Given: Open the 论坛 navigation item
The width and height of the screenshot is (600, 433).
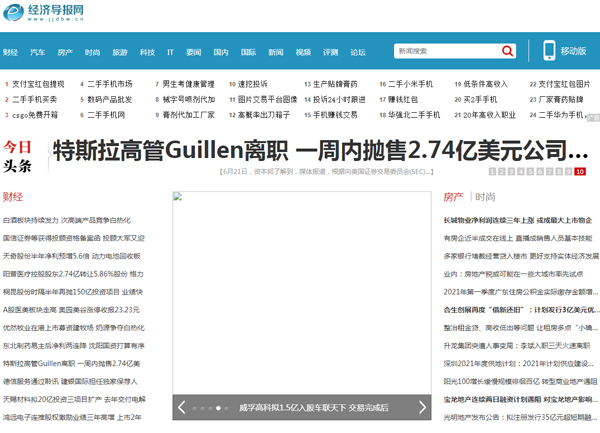Looking at the screenshot, I should point(358,52).
